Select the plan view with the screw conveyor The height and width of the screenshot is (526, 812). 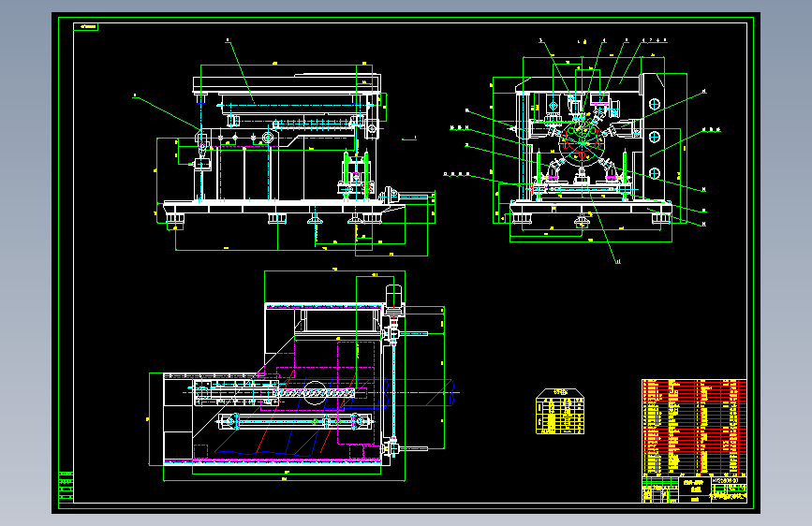(303, 375)
